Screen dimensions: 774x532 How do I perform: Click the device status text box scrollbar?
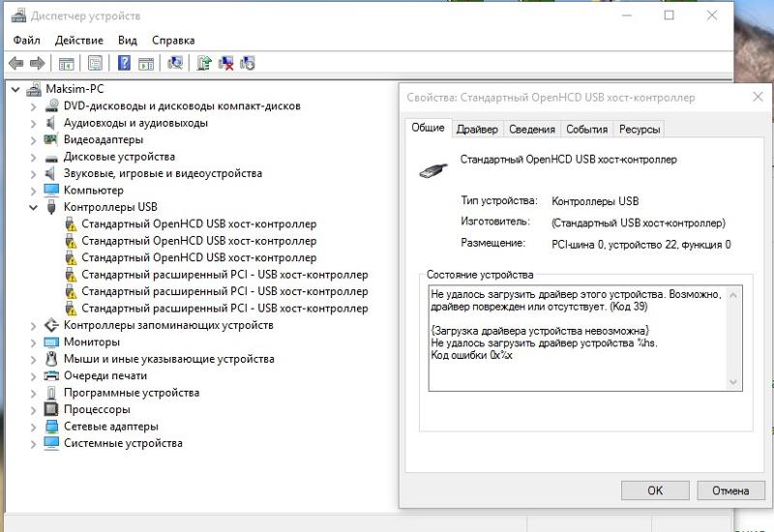click(734, 339)
